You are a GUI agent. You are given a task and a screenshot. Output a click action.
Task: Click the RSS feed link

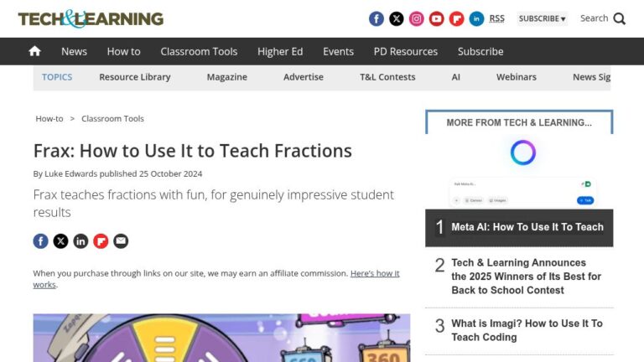click(x=497, y=18)
